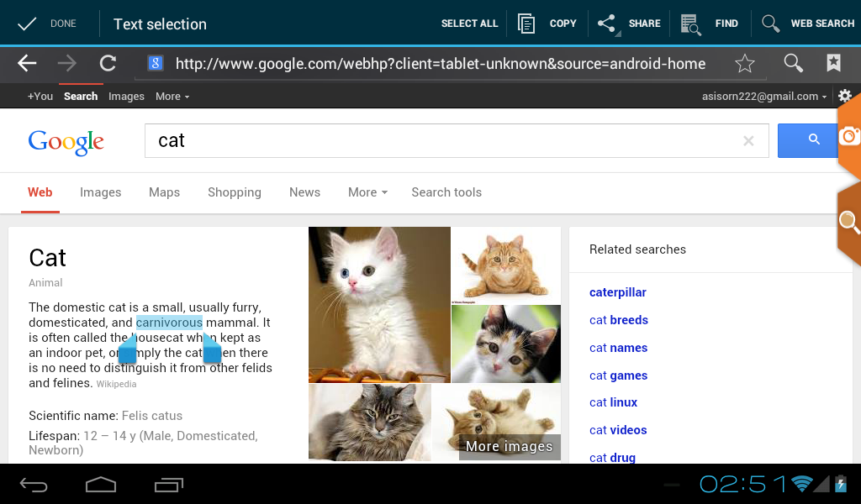Open the orange tabby cat thumbnail
Viewport: 861px width, 504px height.
pyautogui.click(x=506, y=265)
